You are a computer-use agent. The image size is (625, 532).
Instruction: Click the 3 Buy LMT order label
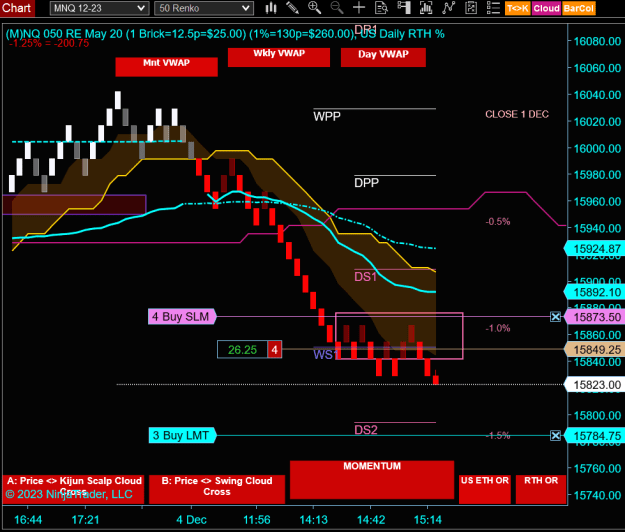click(x=183, y=435)
